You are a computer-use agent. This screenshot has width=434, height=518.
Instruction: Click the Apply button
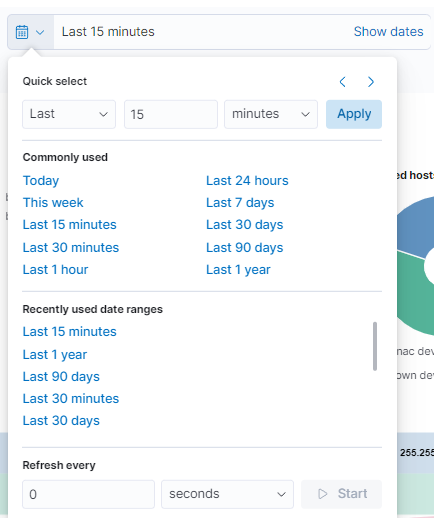[354, 114]
